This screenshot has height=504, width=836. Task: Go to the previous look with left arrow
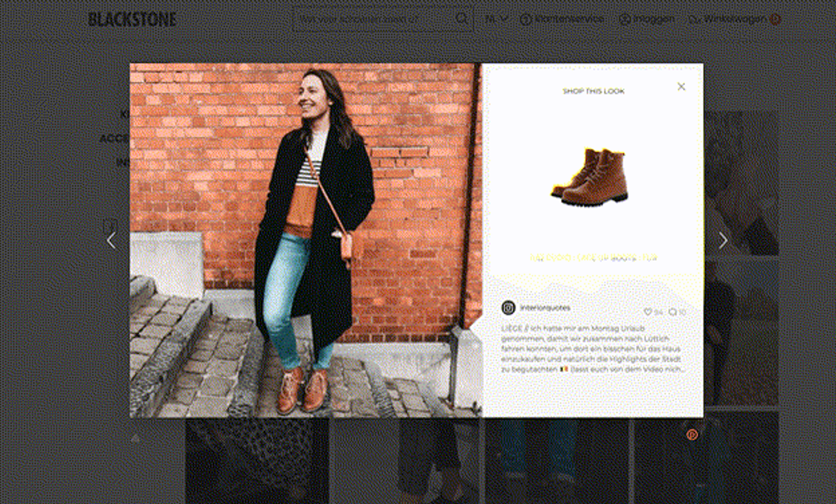click(111, 241)
